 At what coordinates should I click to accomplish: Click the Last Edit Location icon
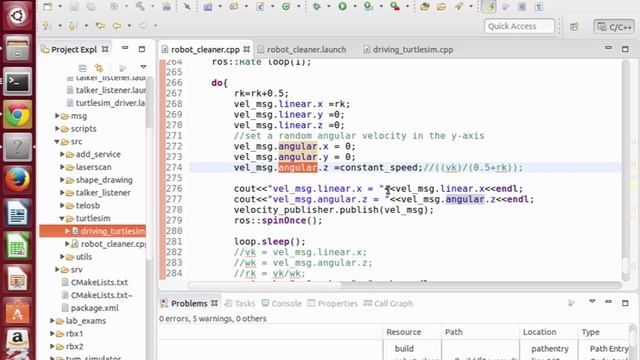coord(100,26)
